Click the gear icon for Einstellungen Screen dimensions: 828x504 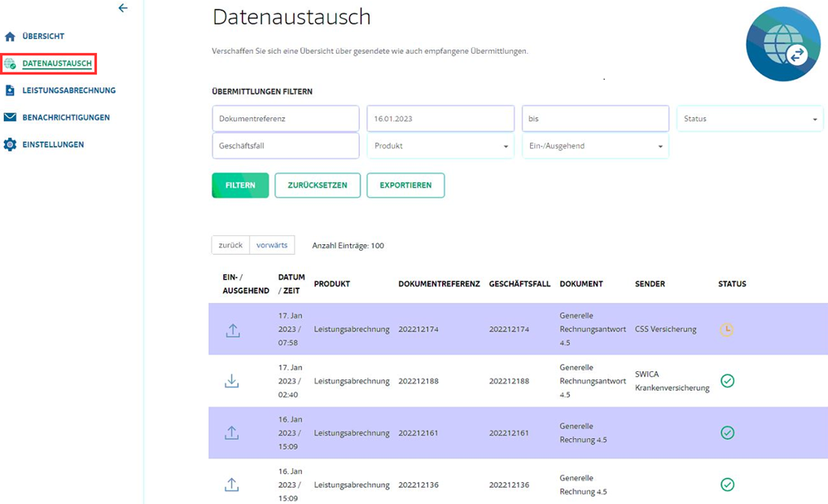click(10, 145)
